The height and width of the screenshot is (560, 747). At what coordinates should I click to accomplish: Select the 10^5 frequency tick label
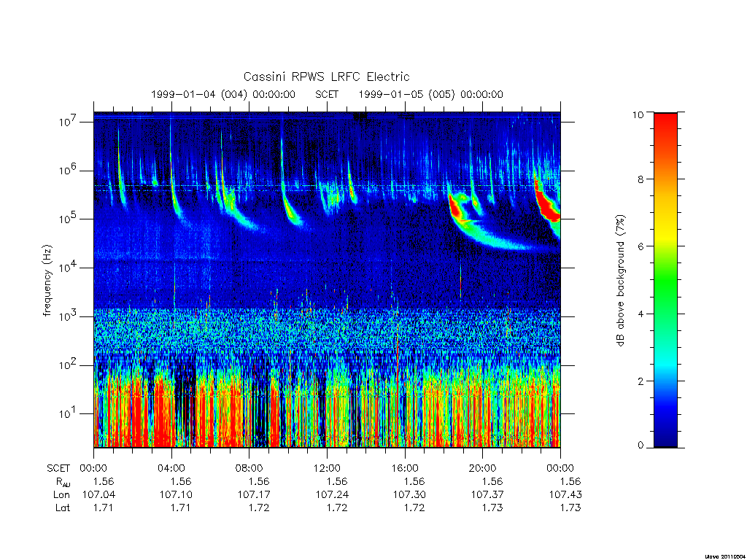coord(69,219)
